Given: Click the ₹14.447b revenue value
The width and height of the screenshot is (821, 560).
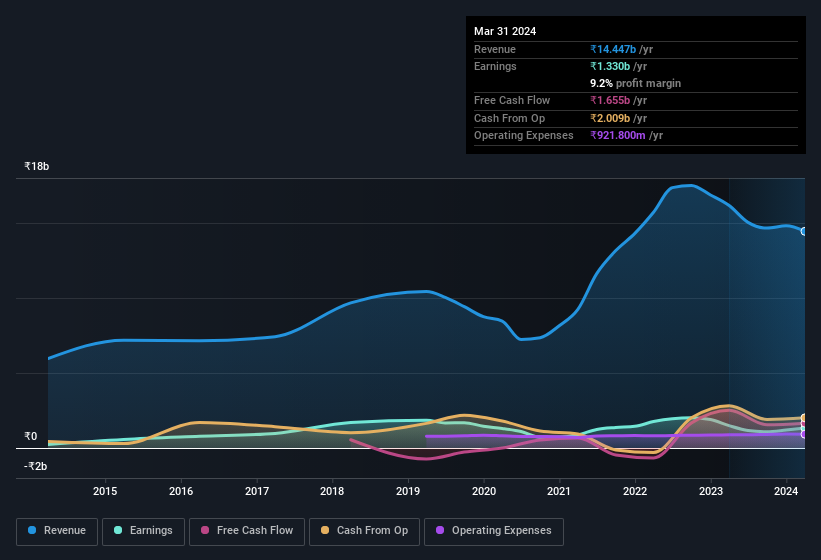Looking at the screenshot, I should [x=613, y=49].
